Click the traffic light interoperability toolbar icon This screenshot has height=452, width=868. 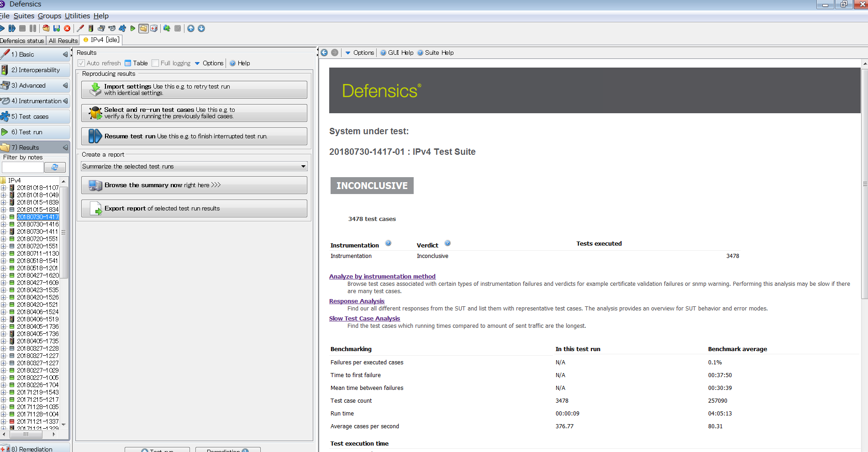point(91,28)
